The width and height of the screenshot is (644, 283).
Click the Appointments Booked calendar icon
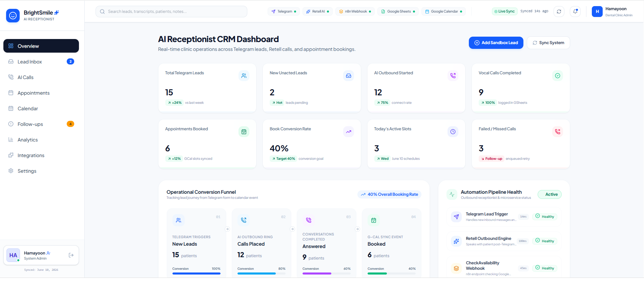244,132
